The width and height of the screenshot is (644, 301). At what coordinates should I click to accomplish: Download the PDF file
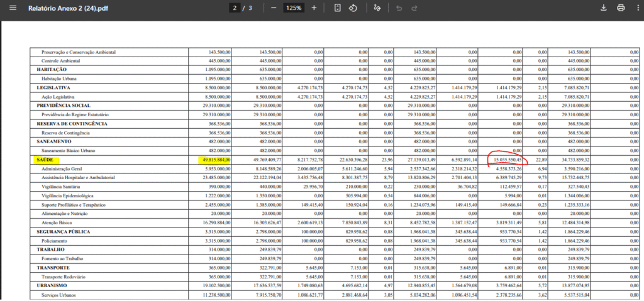tap(603, 8)
